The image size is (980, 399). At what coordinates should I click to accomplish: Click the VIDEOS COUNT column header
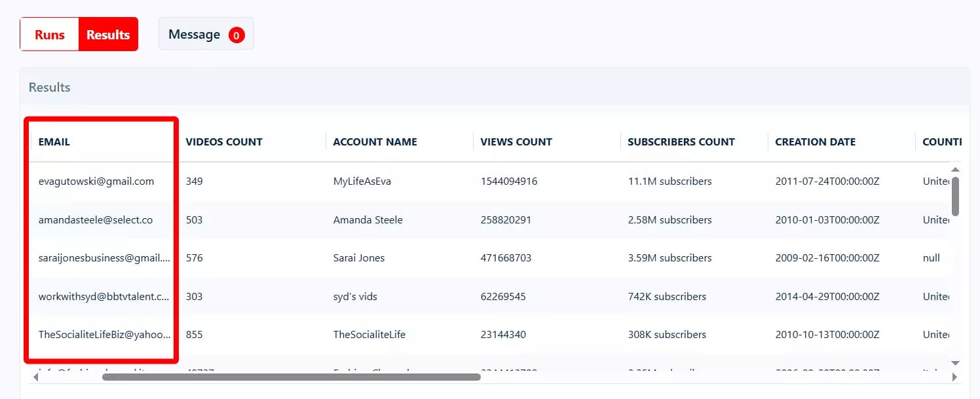(224, 142)
